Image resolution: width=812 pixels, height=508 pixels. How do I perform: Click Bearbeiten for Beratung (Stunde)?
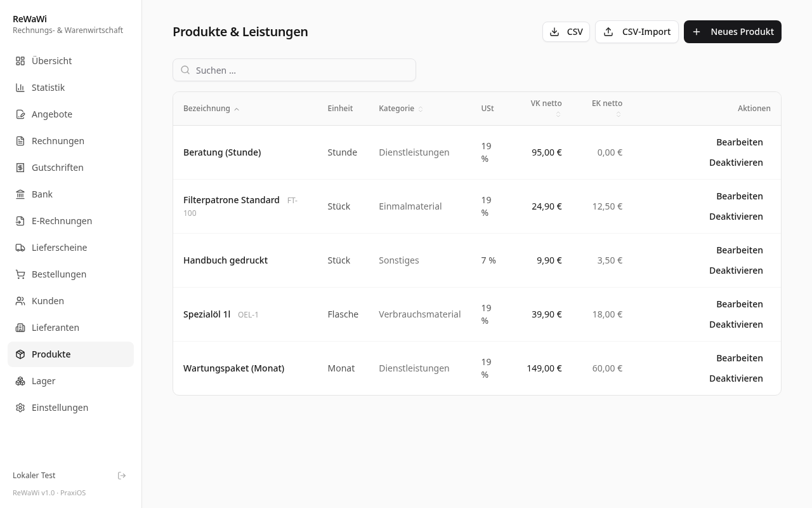[740, 142]
